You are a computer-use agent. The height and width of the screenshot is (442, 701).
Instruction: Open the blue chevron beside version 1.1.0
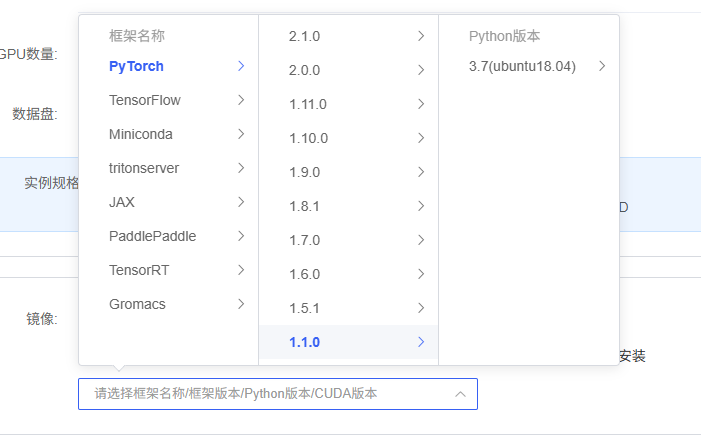(x=421, y=342)
